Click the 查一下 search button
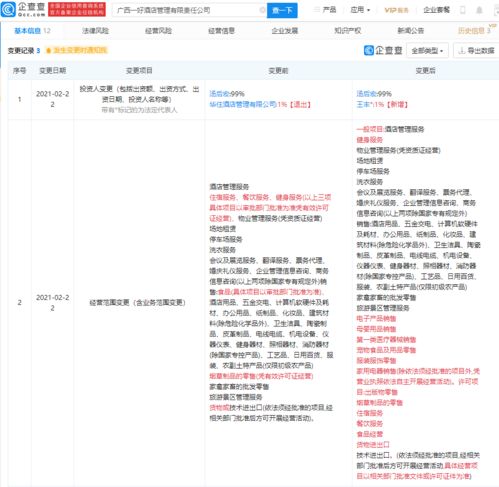The height and width of the screenshot is (487, 499). tap(282, 10)
